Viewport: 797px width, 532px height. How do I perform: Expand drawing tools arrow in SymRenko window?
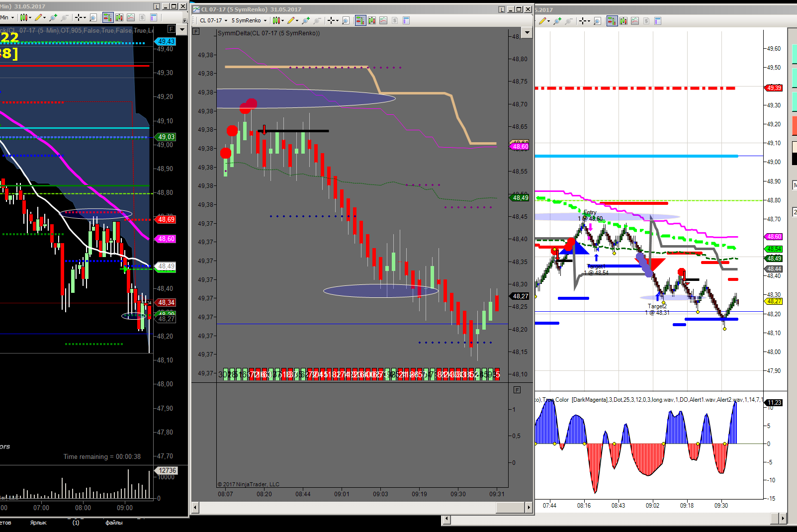click(x=297, y=20)
